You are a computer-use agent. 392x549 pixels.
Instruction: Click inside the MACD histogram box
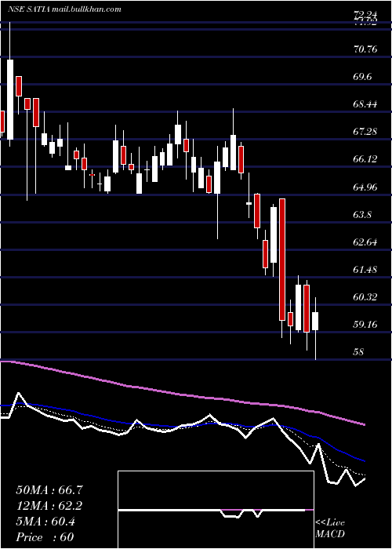216,510
